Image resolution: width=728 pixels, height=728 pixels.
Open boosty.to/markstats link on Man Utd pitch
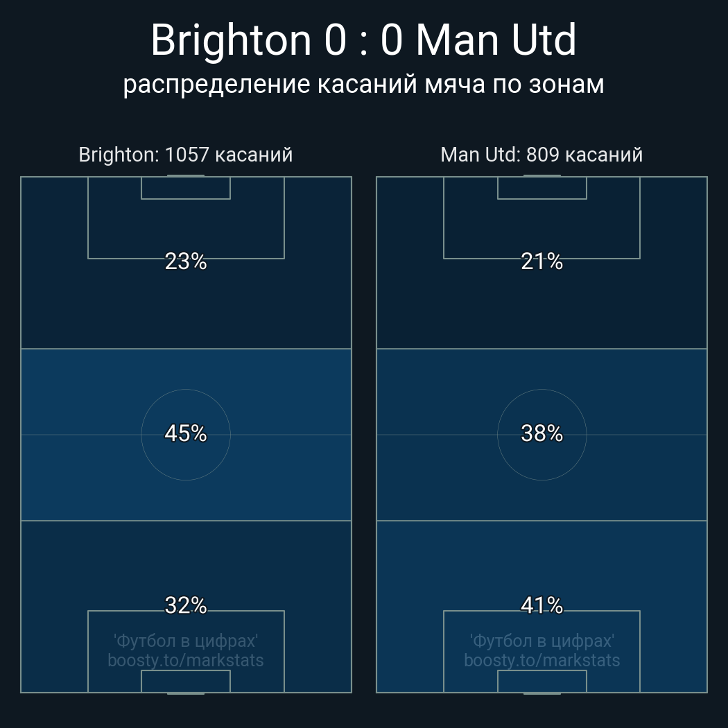click(541, 660)
